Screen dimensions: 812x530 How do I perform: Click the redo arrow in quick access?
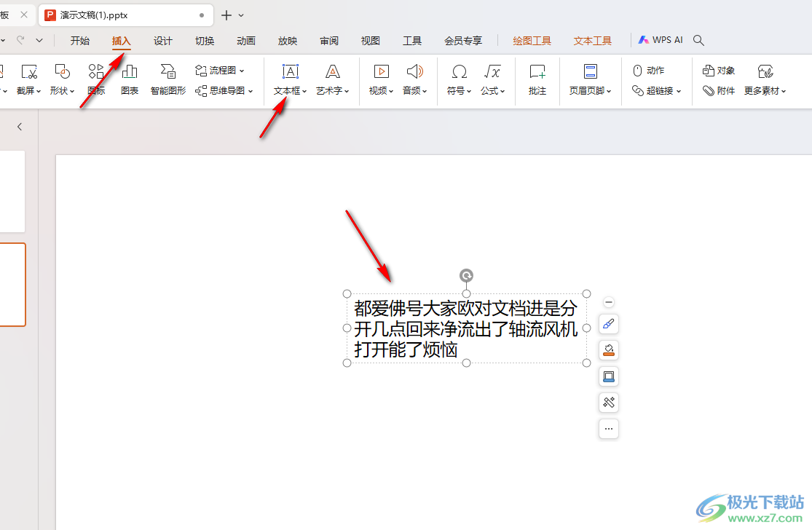[20, 40]
